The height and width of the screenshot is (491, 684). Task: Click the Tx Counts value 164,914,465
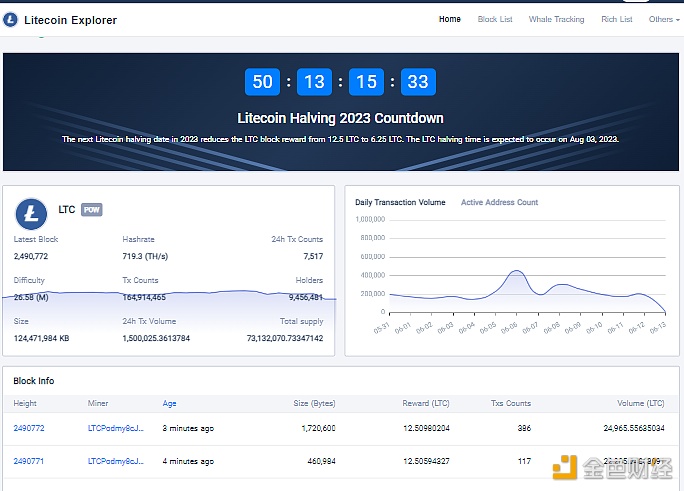pos(144,297)
